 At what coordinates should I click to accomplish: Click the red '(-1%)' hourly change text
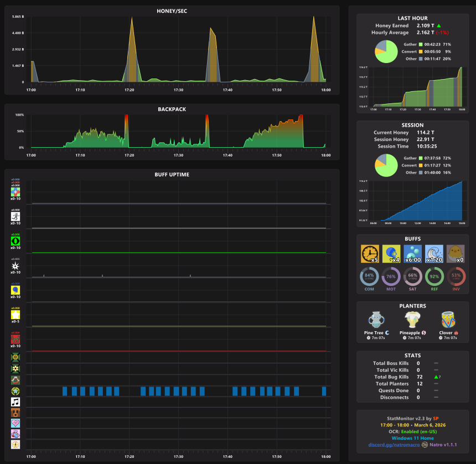(442, 33)
